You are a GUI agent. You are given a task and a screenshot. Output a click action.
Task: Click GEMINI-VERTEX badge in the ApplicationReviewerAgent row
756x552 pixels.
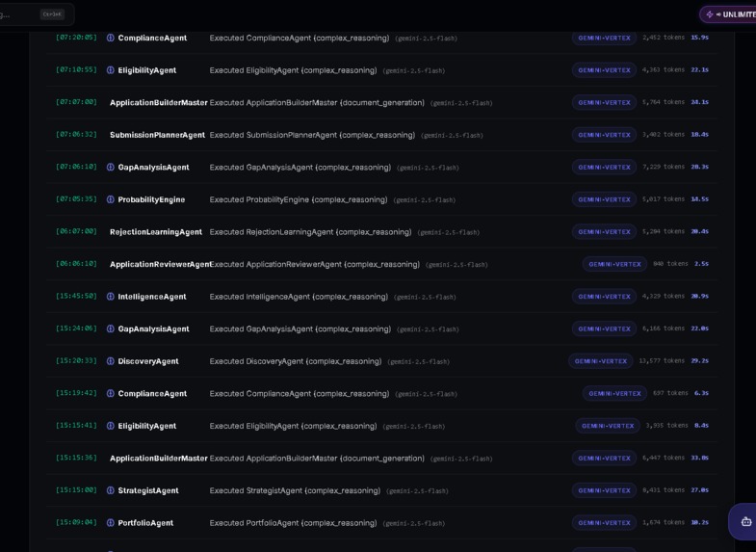coord(614,264)
